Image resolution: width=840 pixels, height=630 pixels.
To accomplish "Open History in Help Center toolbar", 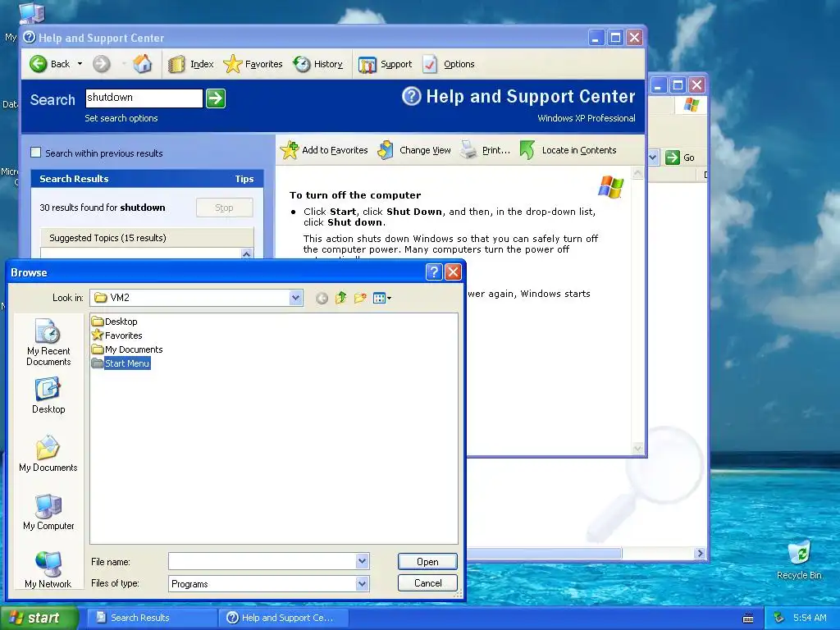I will (317, 64).
